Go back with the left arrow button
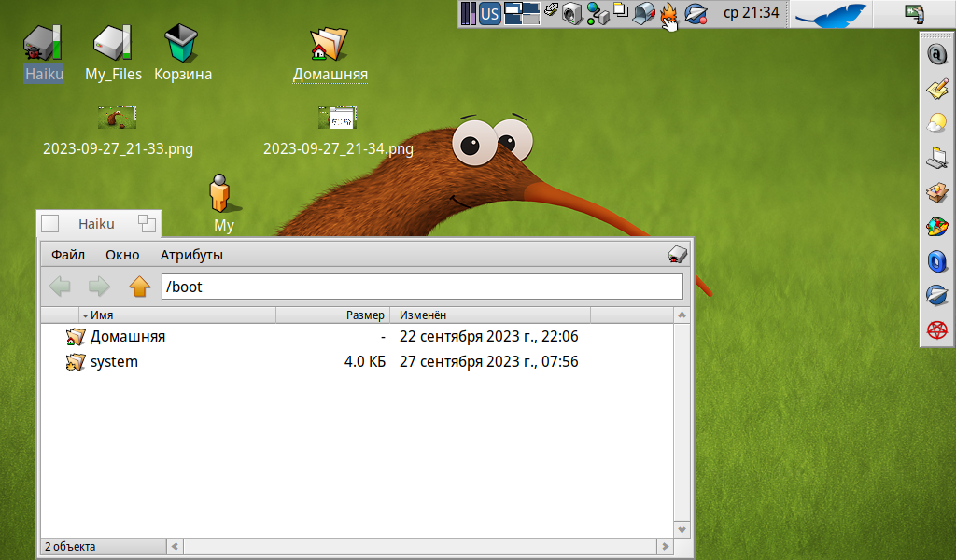 [60, 286]
